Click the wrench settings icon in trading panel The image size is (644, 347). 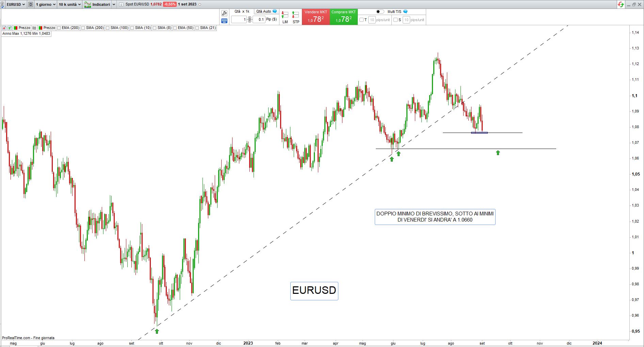pos(224,13)
